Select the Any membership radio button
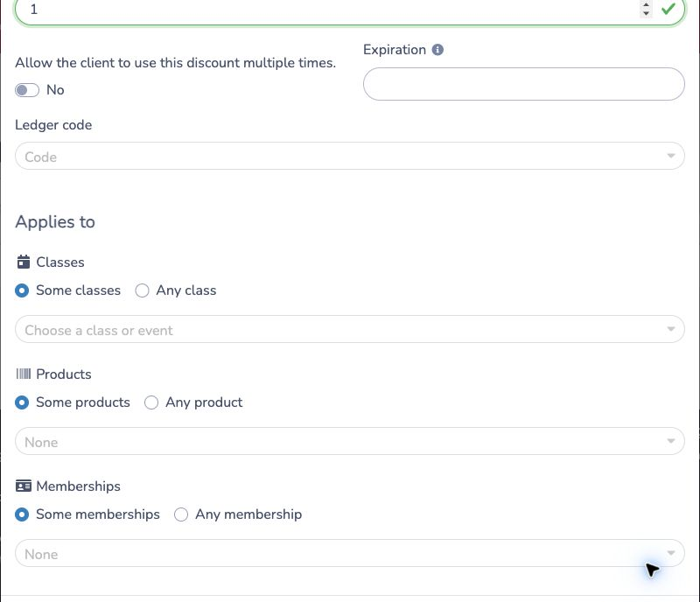This screenshot has height=602, width=700. click(x=181, y=514)
